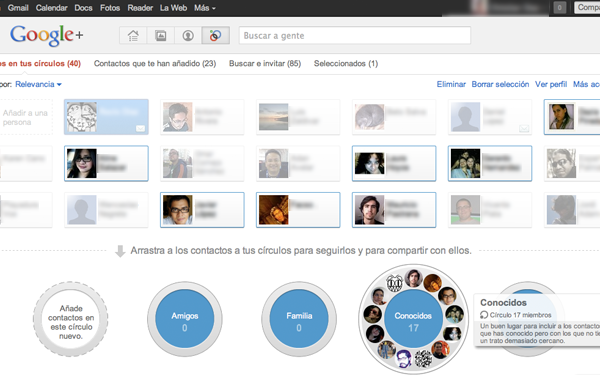Viewport: 600px width, 375px height.
Task: Select the highlighted sketch-clock avatar contact card
Action: 106,117
